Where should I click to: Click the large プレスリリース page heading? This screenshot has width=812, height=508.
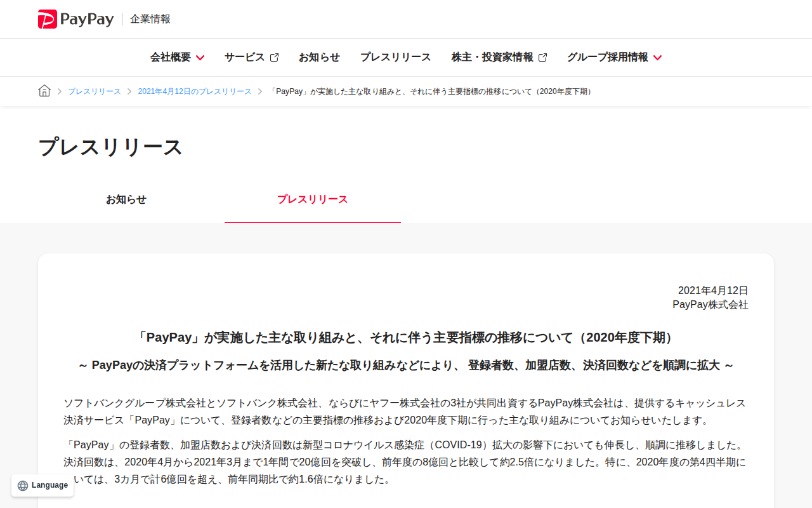click(110, 147)
